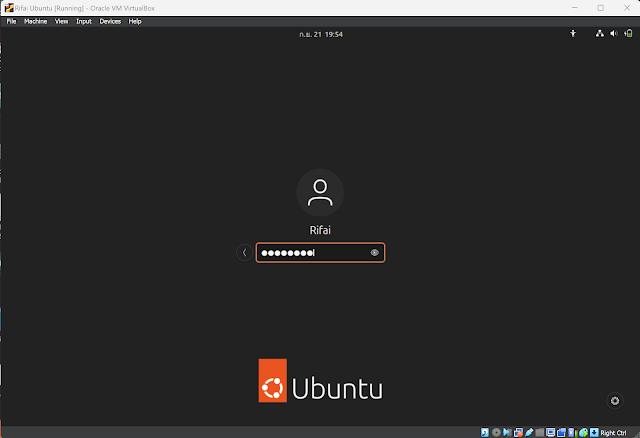Click the hard disk activity indicator

click(485, 432)
